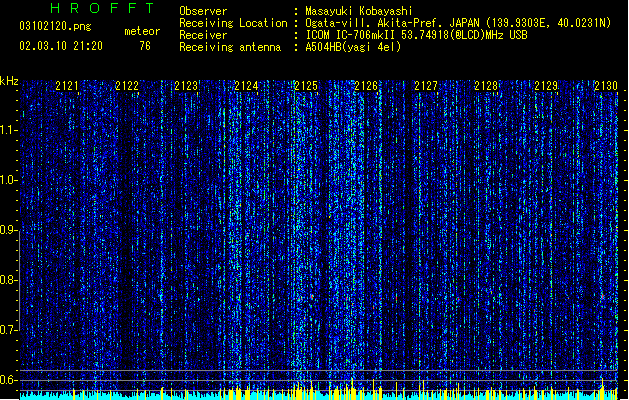Viewport: 629px width, 400px height.
Task: Click the Receiving antenna label
Action: pyautogui.click(x=230, y=47)
